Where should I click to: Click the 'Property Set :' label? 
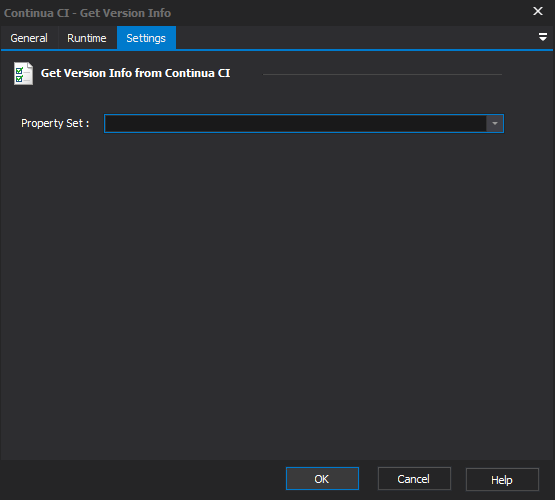(55, 123)
